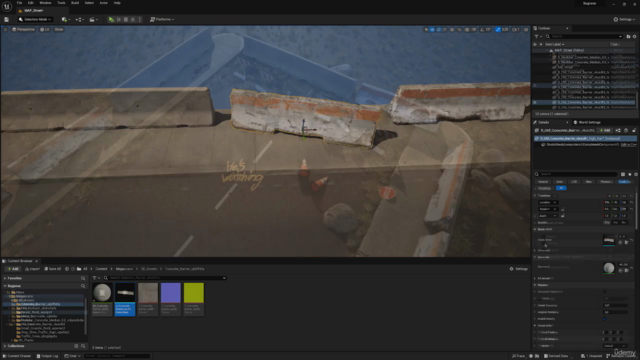
Task: Open the Selection Mode dropdown
Action: pyautogui.click(x=35, y=19)
